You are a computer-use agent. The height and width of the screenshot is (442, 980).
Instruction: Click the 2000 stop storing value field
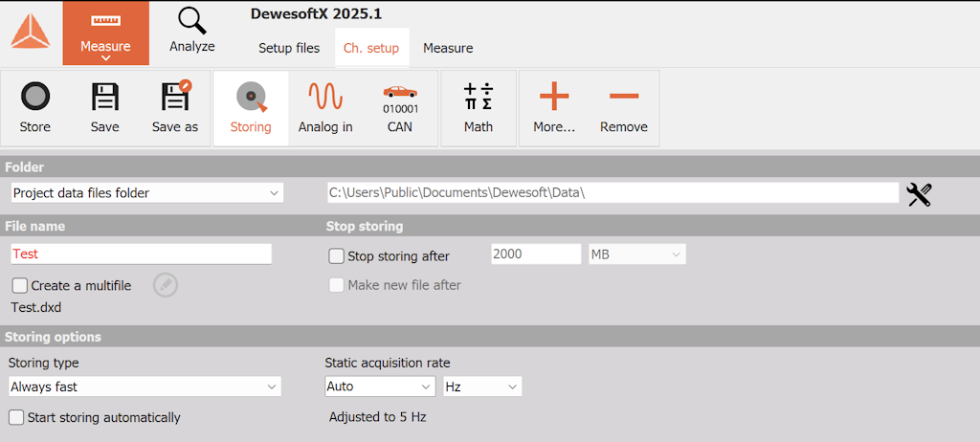click(x=536, y=254)
